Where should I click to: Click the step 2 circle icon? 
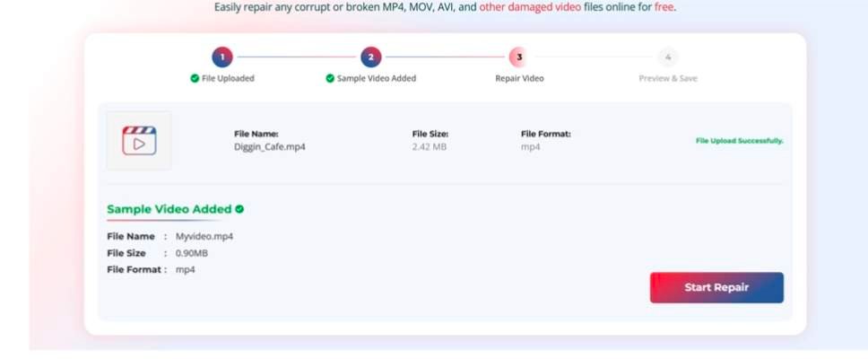(x=371, y=57)
